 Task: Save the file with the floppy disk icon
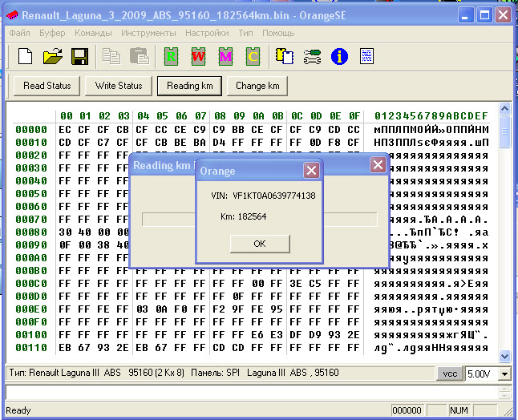click(79, 56)
